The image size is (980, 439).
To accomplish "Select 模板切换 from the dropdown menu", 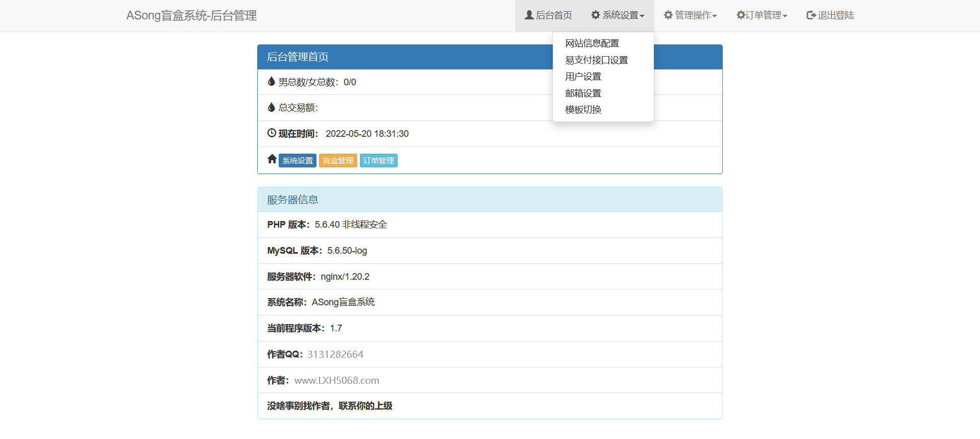I will point(603,110).
